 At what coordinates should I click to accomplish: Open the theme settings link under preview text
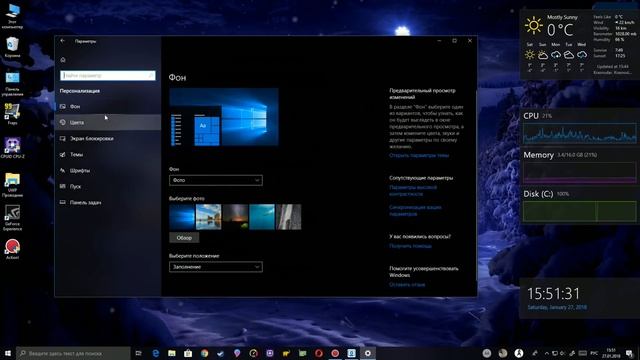coord(419,155)
